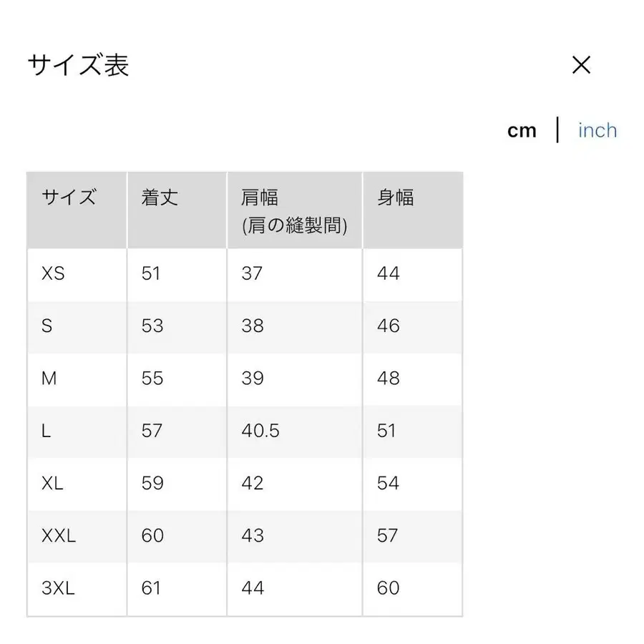
Task: Click the divider between cm and inch
Action: [557, 130]
